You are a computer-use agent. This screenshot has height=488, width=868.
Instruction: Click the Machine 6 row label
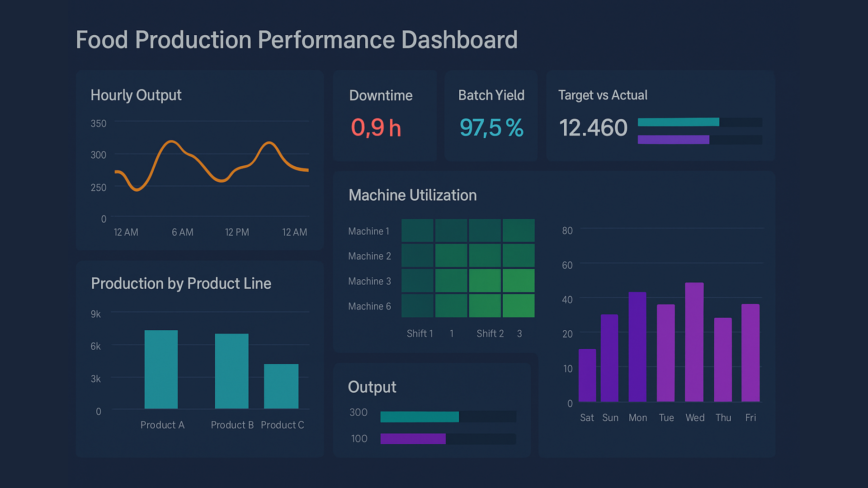369,306
